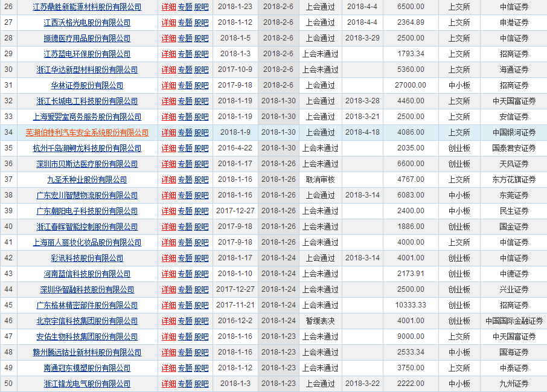Click 详细 for 浙江锋龙电气 row

(x=169, y=384)
